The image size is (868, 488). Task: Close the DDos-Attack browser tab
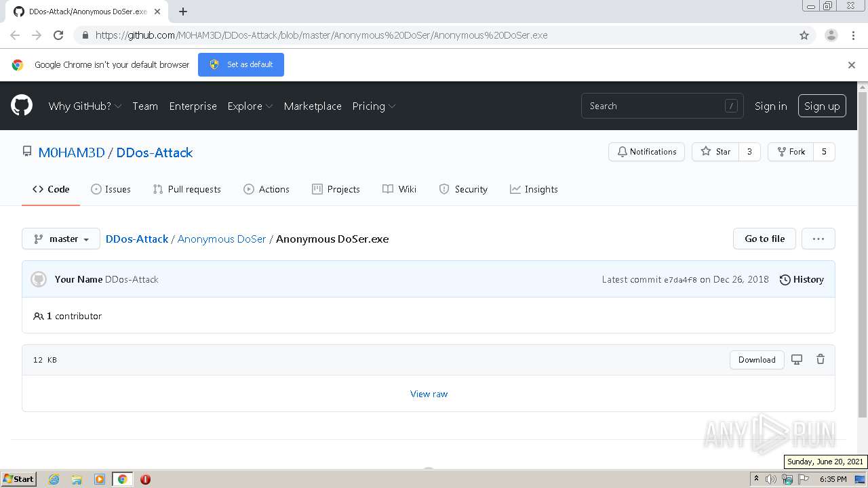(x=157, y=12)
